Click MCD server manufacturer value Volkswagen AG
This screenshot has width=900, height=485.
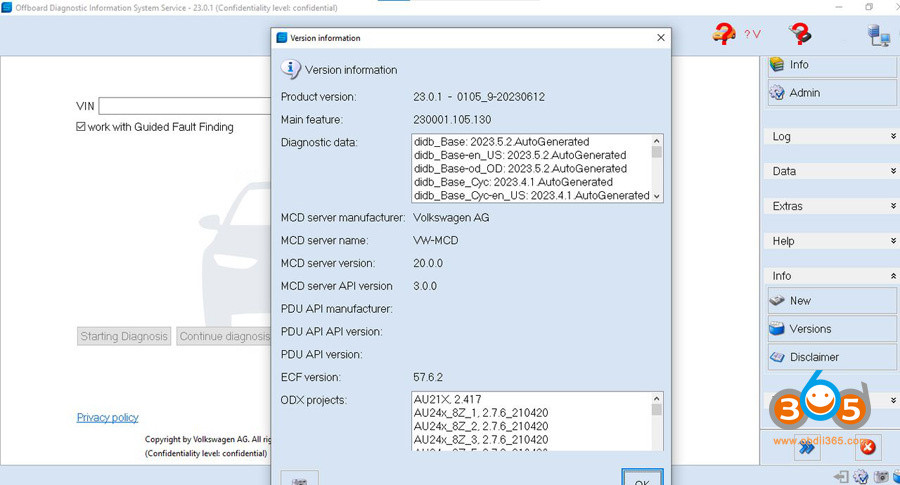[x=451, y=218]
